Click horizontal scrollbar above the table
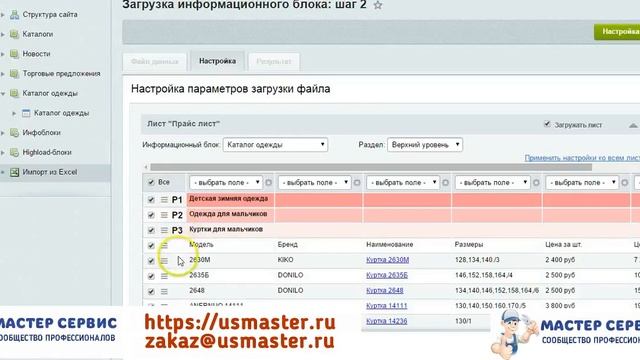The width and height of the screenshot is (640, 360). tap(371, 167)
